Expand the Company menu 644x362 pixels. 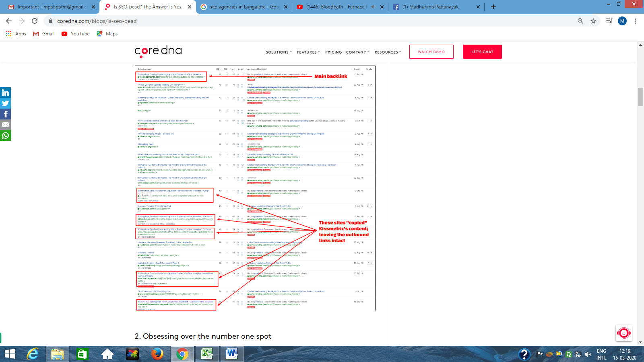point(358,52)
